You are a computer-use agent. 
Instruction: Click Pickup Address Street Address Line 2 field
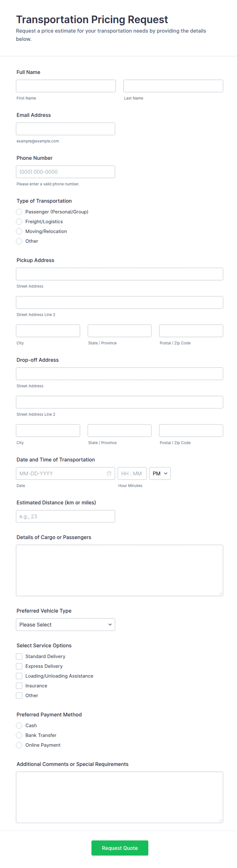[120, 302]
